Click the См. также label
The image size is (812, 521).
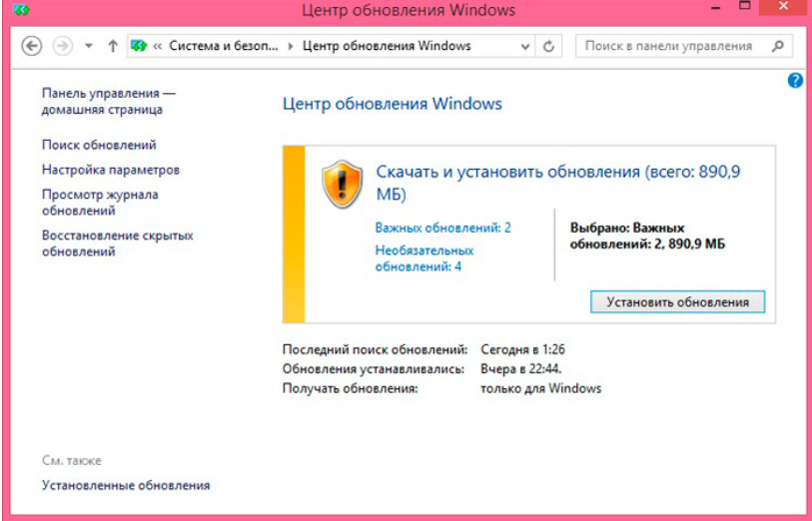coord(72,460)
